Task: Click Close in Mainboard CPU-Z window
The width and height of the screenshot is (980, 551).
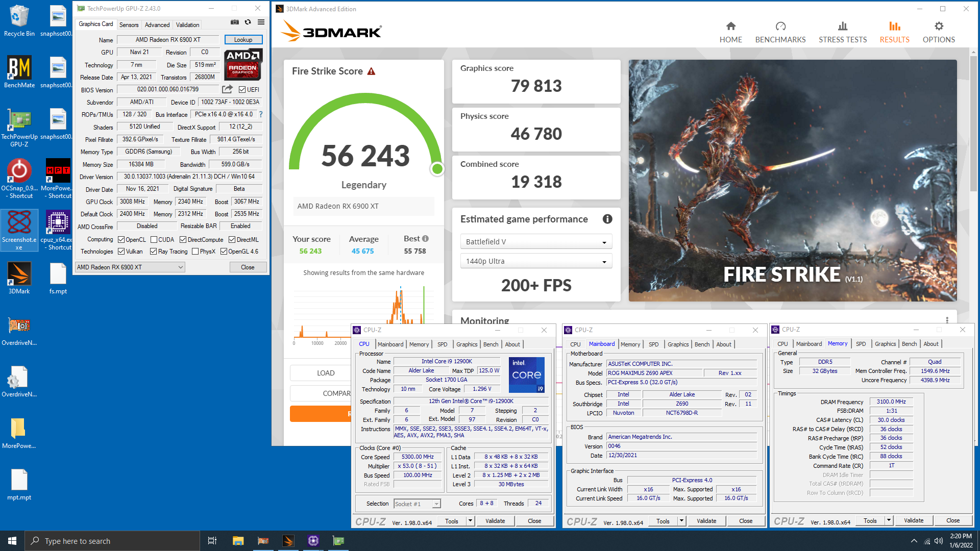Action: [746, 521]
